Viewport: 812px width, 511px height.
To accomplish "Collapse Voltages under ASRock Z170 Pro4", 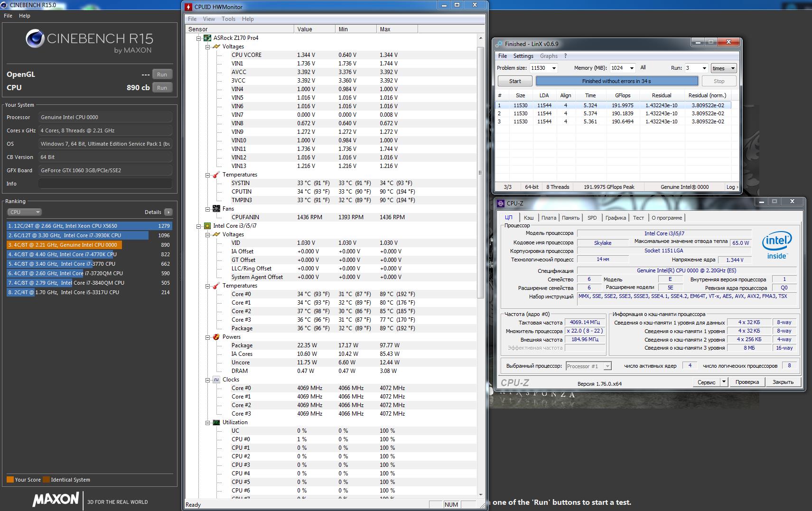I will point(207,46).
